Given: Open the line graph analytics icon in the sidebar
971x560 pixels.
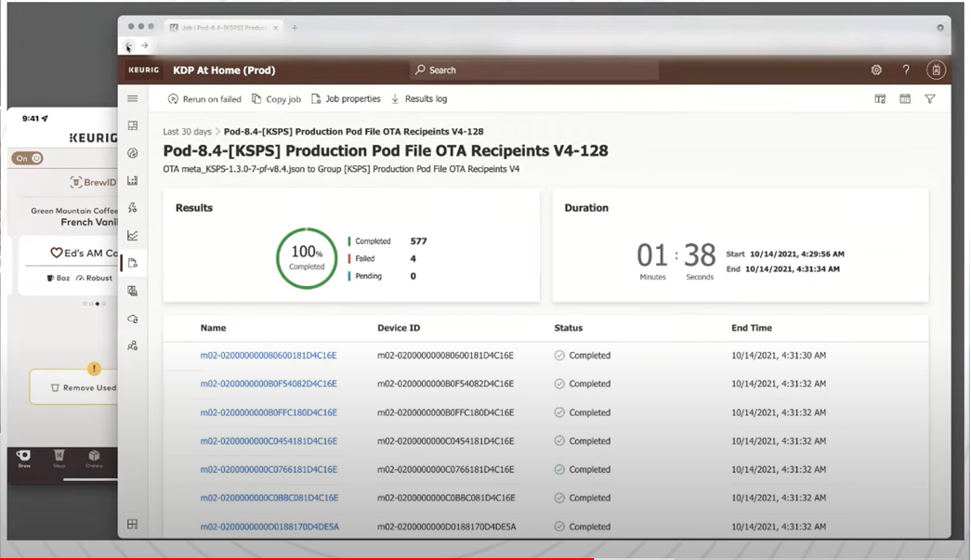Looking at the screenshot, I should click(133, 235).
